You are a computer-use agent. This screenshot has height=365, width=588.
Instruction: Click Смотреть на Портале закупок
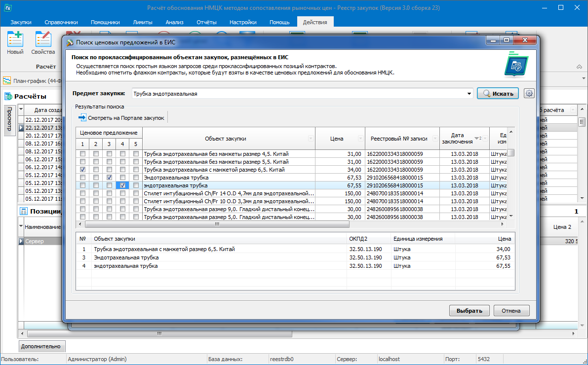click(121, 118)
